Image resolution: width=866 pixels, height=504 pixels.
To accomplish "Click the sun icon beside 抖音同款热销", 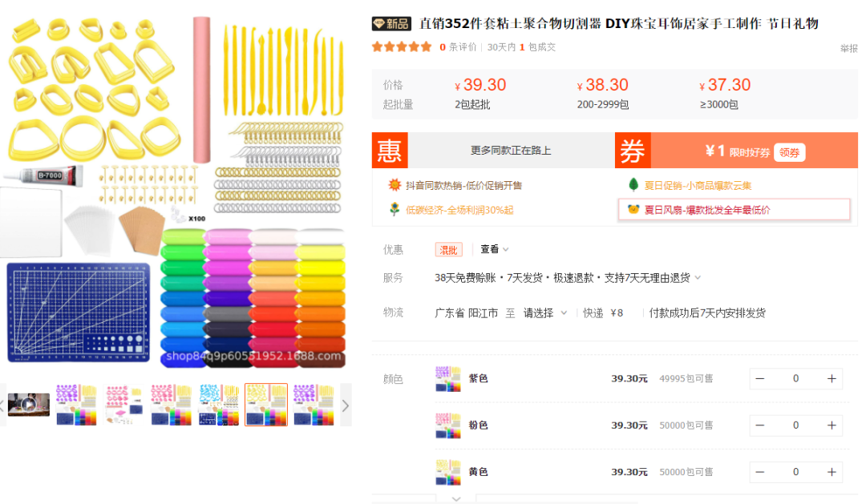I will (x=395, y=183).
